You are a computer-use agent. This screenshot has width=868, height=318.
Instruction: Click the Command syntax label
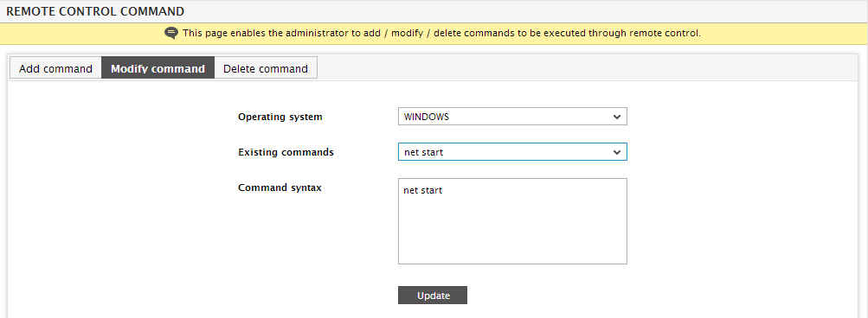(x=280, y=188)
